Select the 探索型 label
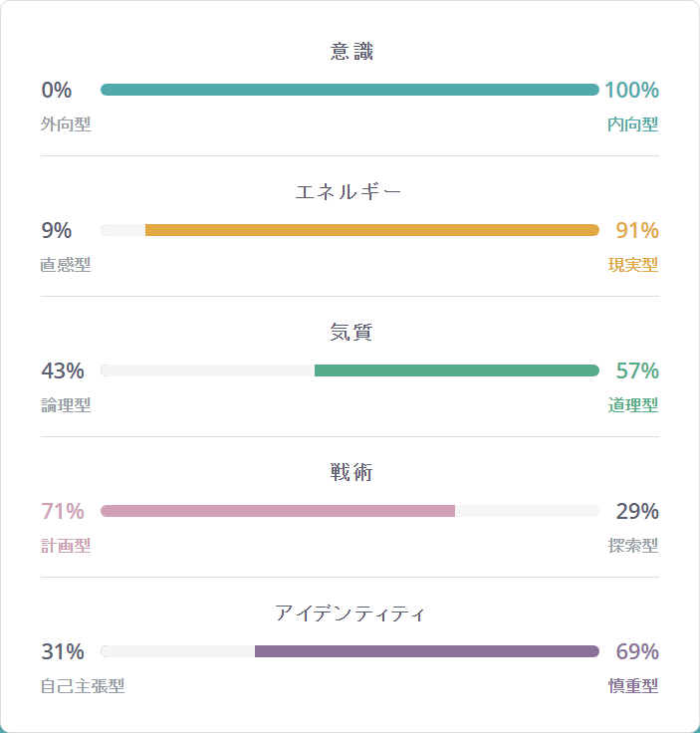Image resolution: width=700 pixels, height=733 pixels. 632,546
